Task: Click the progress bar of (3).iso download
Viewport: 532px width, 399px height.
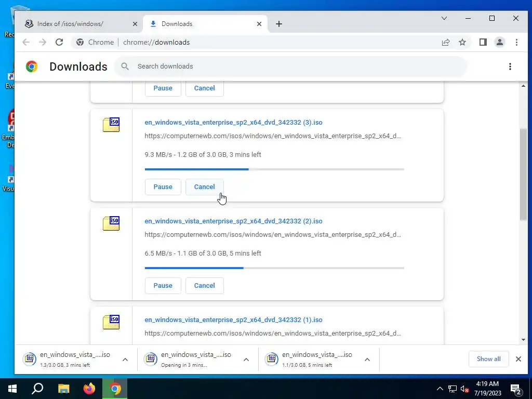Action: (x=274, y=169)
